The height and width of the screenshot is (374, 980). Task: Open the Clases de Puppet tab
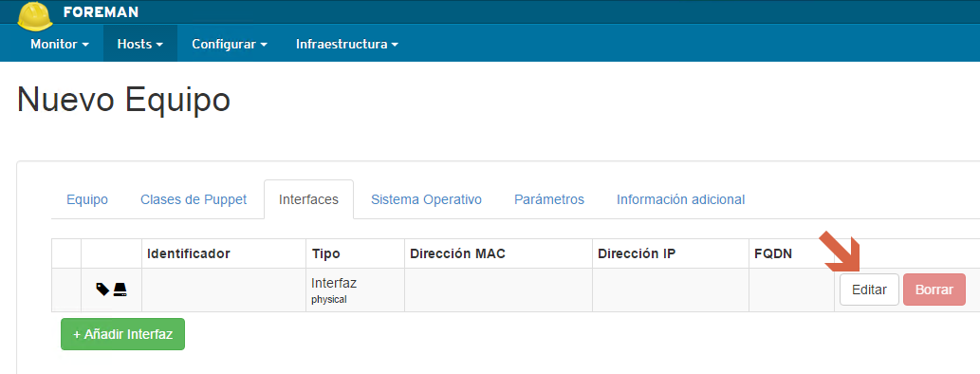(194, 199)
